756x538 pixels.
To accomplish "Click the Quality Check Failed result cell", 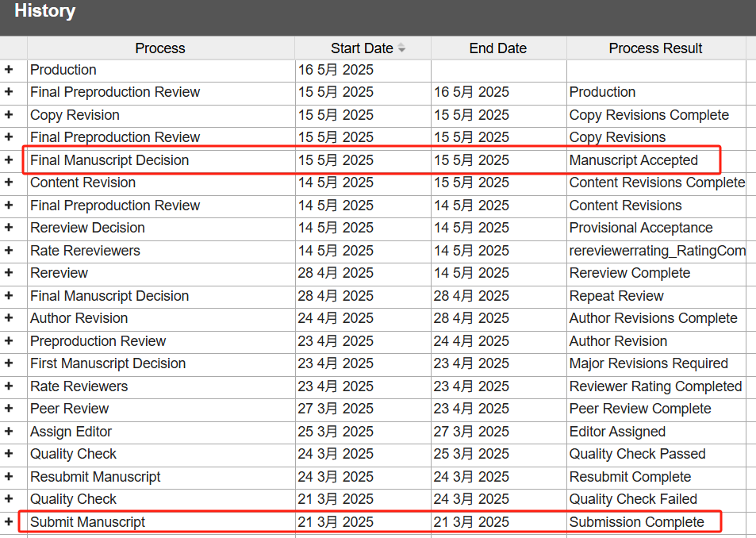I will [x=633, y=499].
